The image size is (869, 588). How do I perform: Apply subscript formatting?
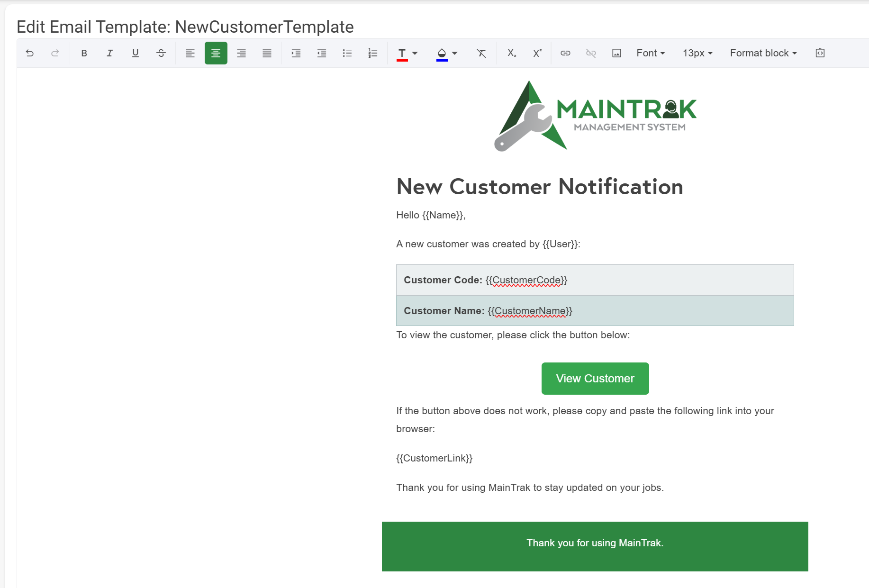pyautogui.click(x=512, y=53)
